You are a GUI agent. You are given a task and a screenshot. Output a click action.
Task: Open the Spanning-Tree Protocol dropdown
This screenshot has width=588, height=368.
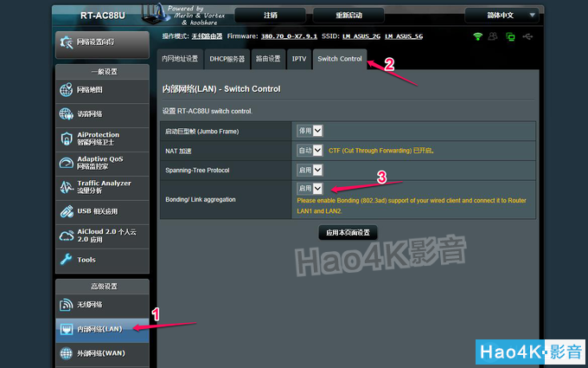point(310,170)
